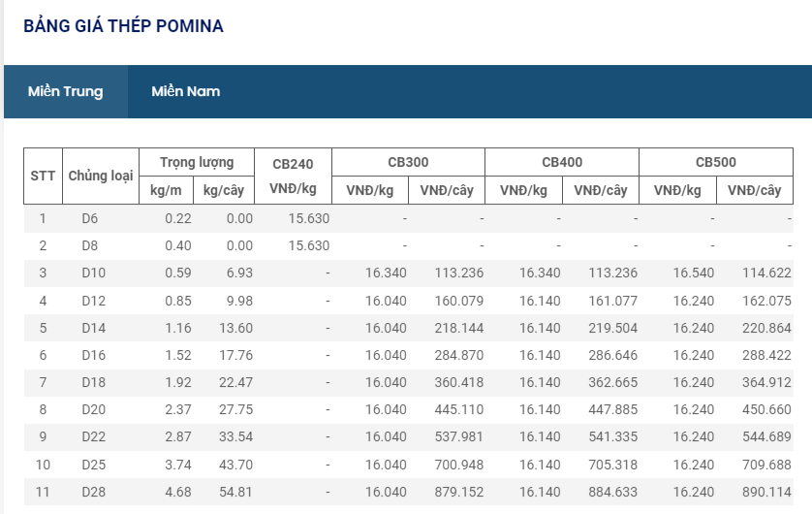The image size is (812, 514).
Task: Click the D28 product type cell
Action: (x=94, y=492)
